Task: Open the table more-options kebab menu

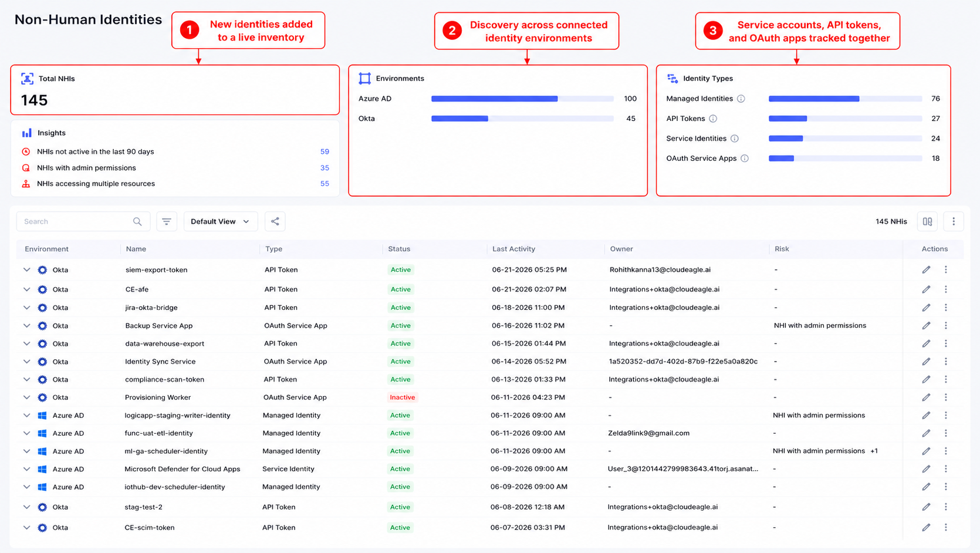Action: pyautogui.click(x=954, y=221)
